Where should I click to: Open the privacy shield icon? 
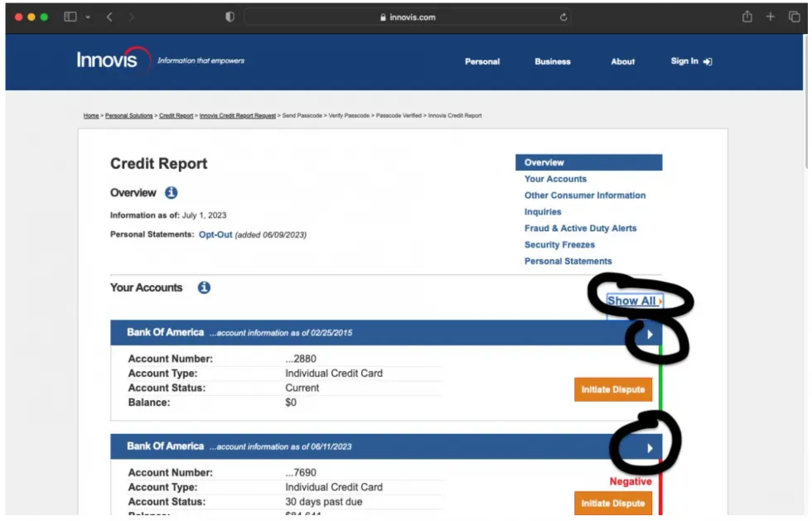(230, 17)
